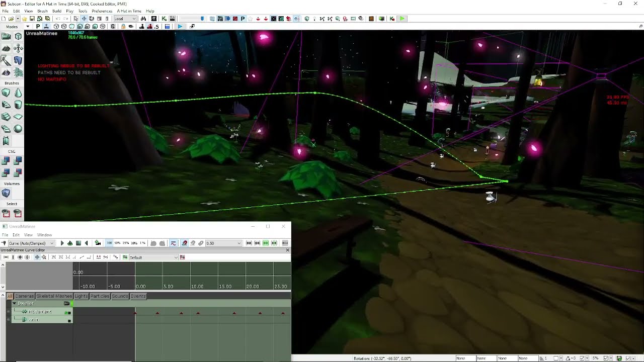Select Terrain editing mode icon
This screenshot has width=644, height=362.
click(x=6, y=48)
